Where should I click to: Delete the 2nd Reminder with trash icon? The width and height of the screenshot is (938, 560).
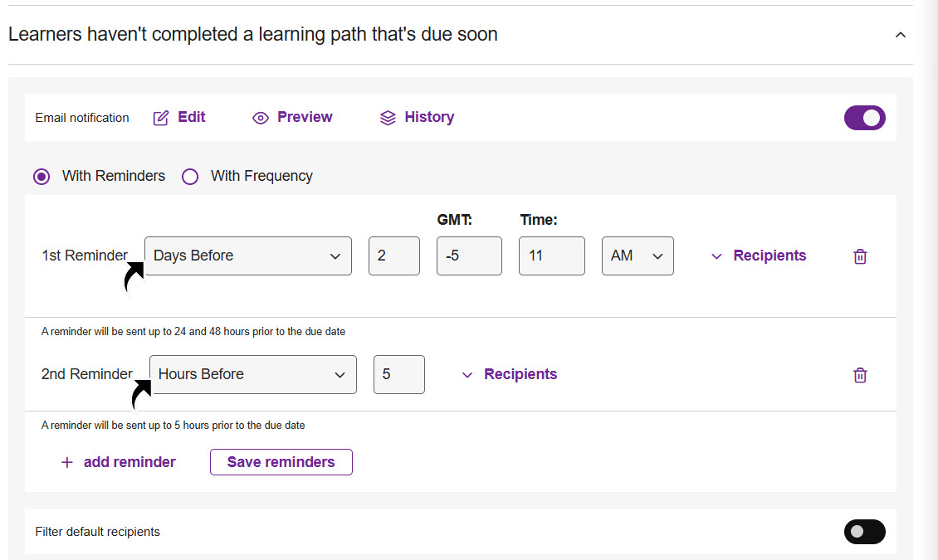pos(860,375)
